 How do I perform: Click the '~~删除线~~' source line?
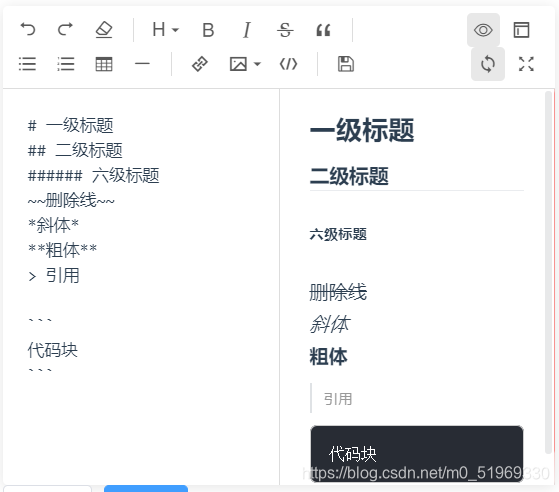point(71,200)
